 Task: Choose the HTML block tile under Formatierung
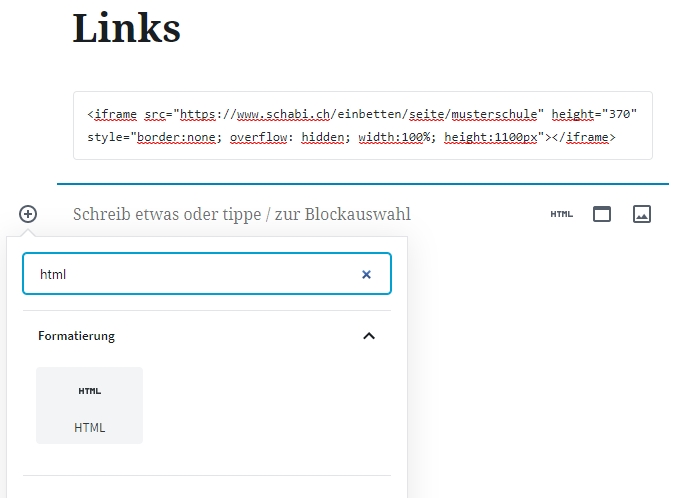[x=89, y=405]
